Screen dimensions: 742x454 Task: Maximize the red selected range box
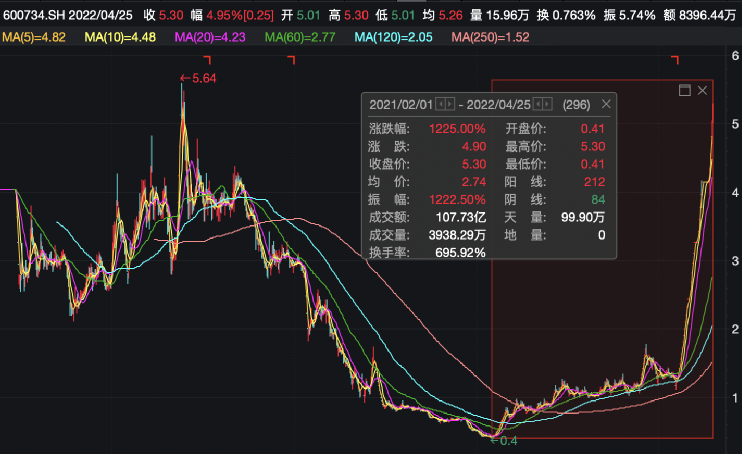[684, 90]
